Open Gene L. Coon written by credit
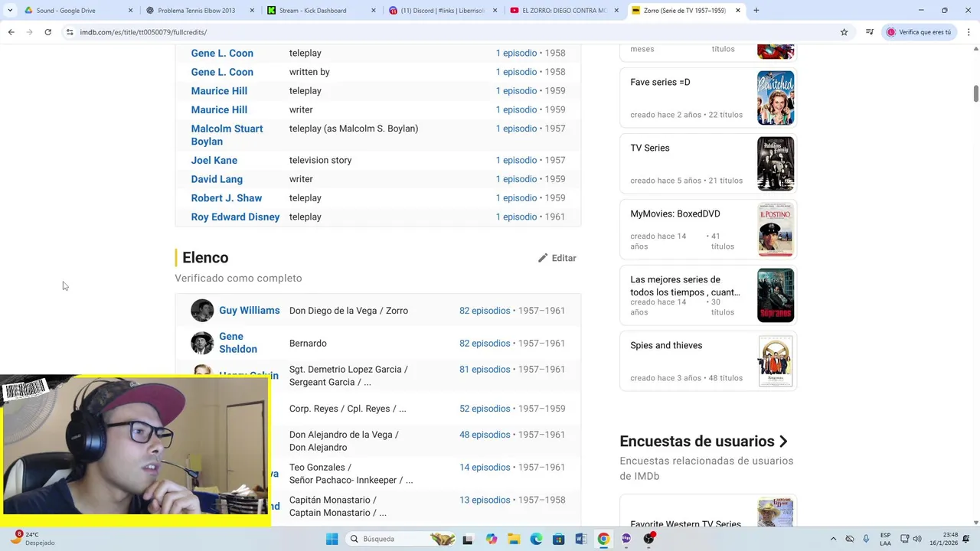 coord(222,72)
